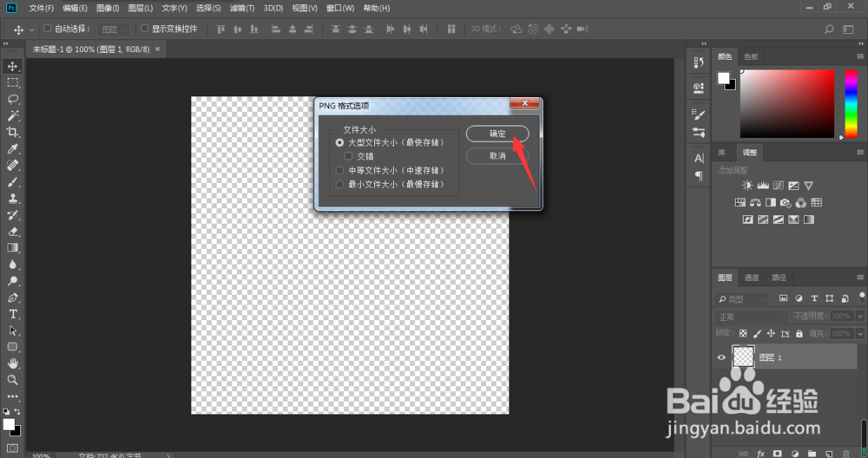Switch to the 路径 tab
Image resolution: width=868 pixels, height=458 pixels.
tap(779, 277)
